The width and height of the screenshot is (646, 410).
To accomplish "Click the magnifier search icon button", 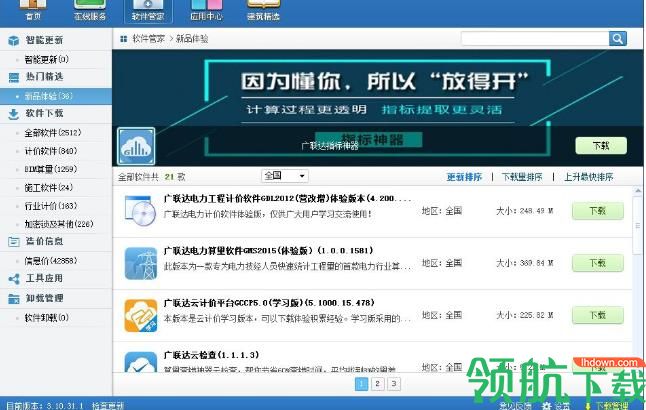I will [618, 39].
